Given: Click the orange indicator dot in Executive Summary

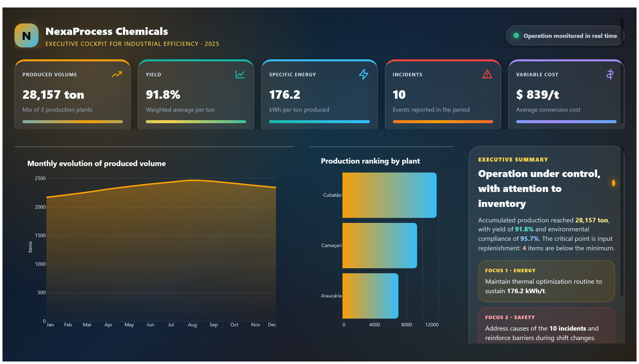Looking at the screenshot, I should click(613, 183).
